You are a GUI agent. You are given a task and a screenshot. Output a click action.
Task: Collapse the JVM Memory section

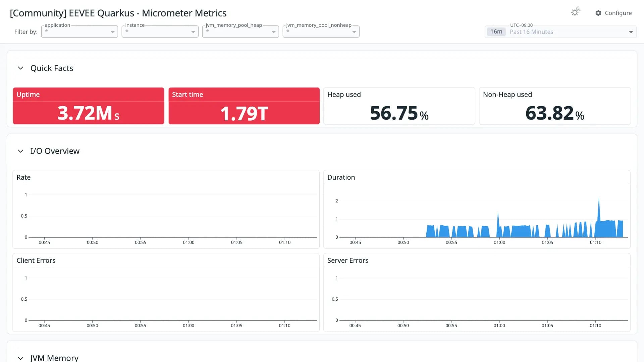tap(20, 358)
